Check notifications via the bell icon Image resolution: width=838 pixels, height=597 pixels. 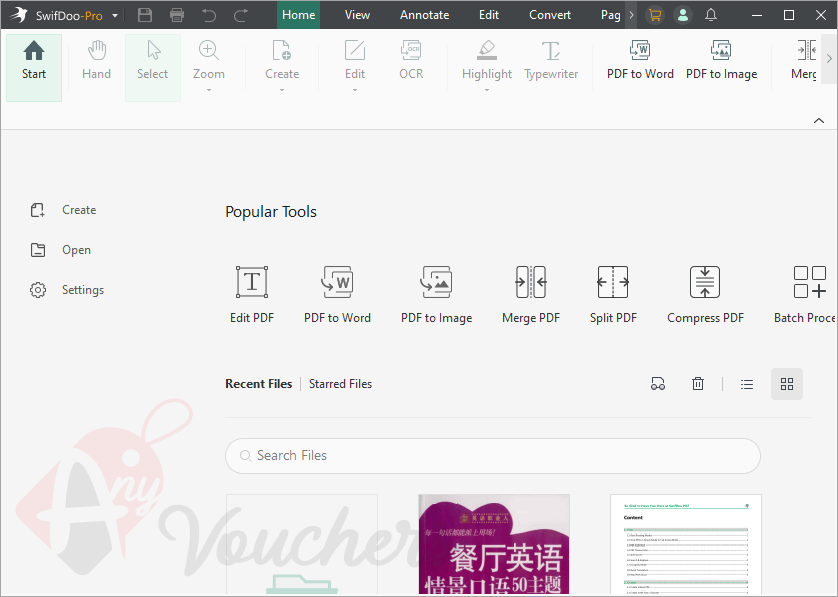(710, 14)
